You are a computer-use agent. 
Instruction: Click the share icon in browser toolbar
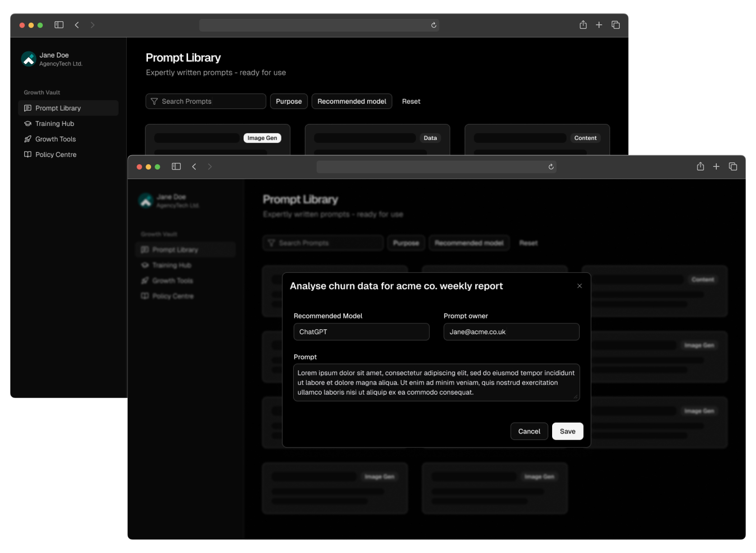click(583, 25)
